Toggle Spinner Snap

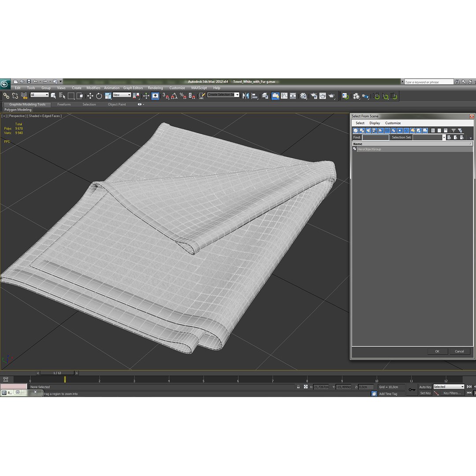(x=192, y=96)
